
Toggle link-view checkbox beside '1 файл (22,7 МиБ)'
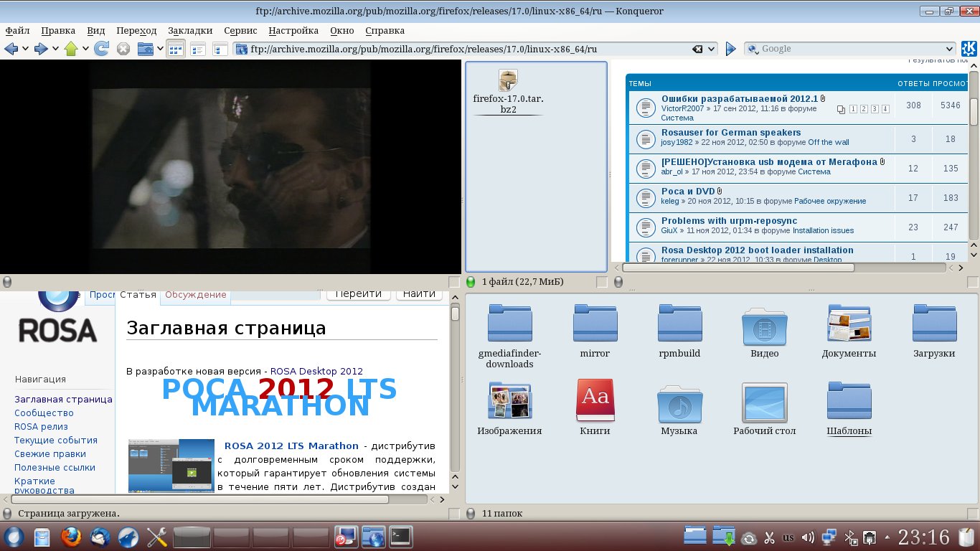coord(602,282)
